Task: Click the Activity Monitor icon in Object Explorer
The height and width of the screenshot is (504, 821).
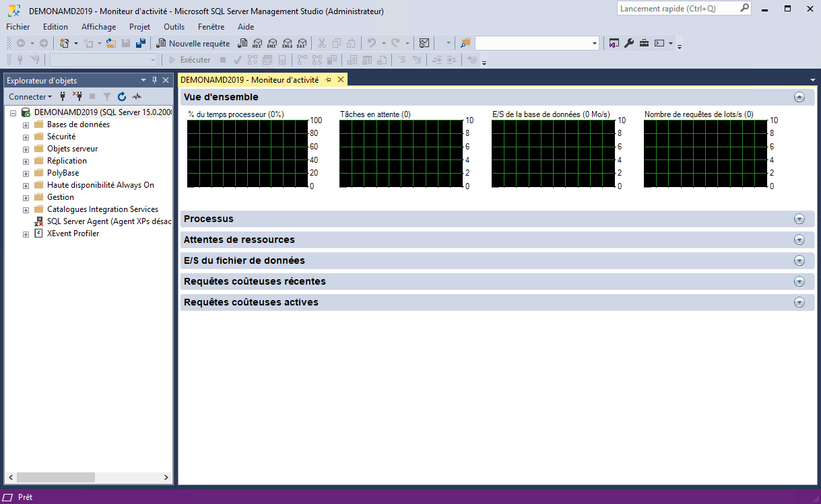Action: click(137, 97)
